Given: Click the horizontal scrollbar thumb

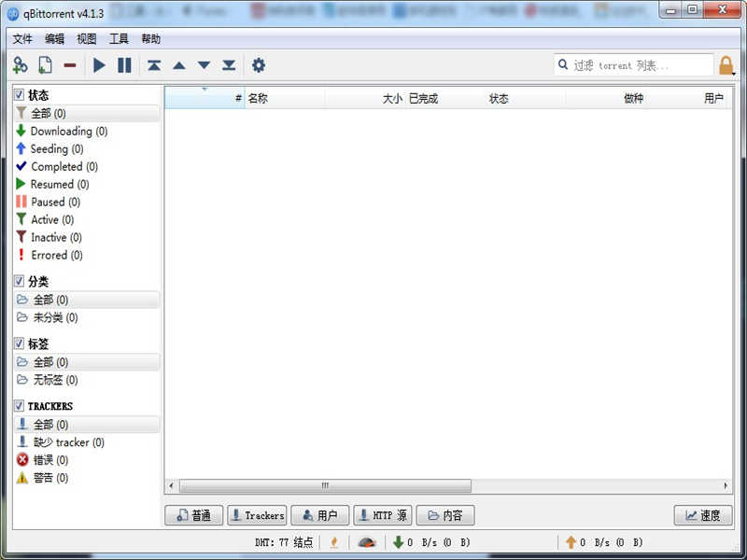Looking at the screenshot, I should (x=325, y=485).
